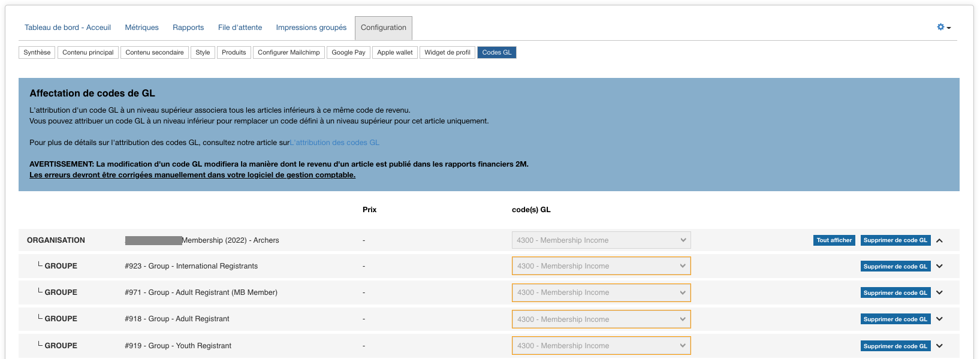Open GL code dropdown for Youth Registrant

pyautogui.click(x=601, y=346)
